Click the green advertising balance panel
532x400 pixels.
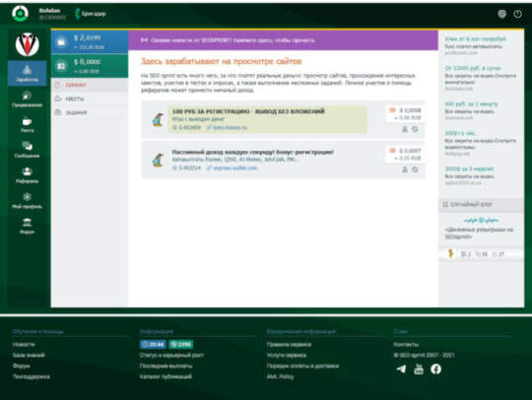pyautogui.click(x=90, y=66)
